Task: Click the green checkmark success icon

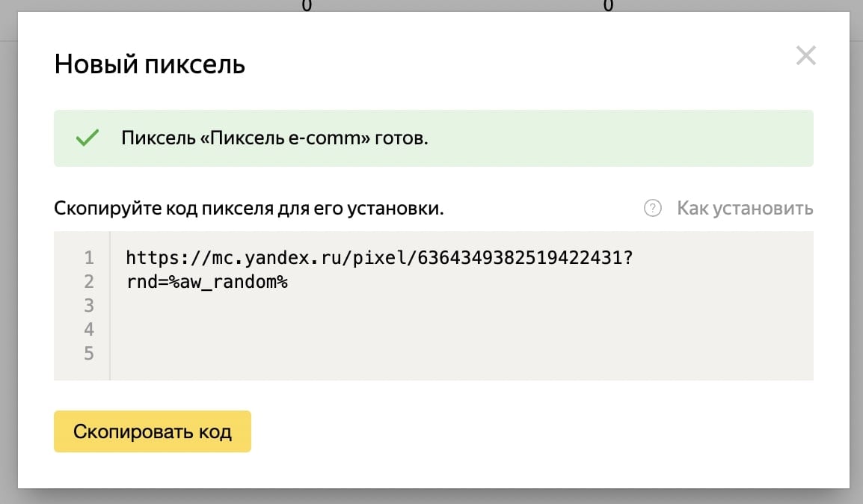Action: (x=86, y=137)
